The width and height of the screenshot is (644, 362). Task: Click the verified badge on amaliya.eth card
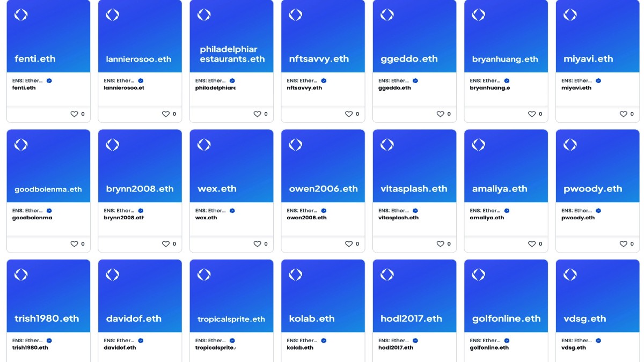[x=507, y=210]
